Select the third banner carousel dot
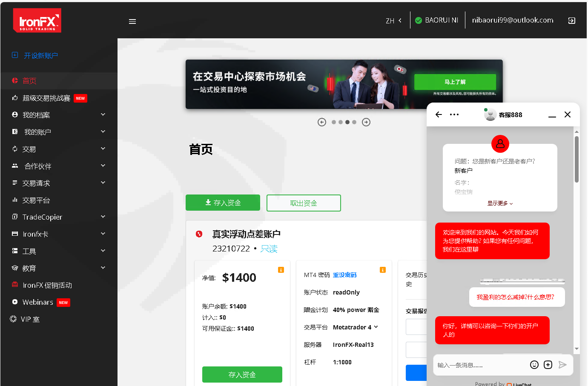588x386 pixels. pyautogui.click(x=347, y=122)
